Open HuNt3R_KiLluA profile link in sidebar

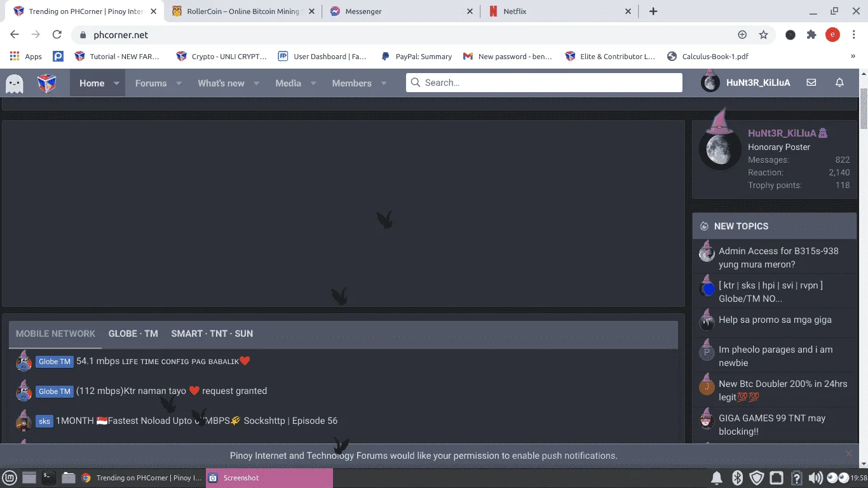(x=782, y=133)
